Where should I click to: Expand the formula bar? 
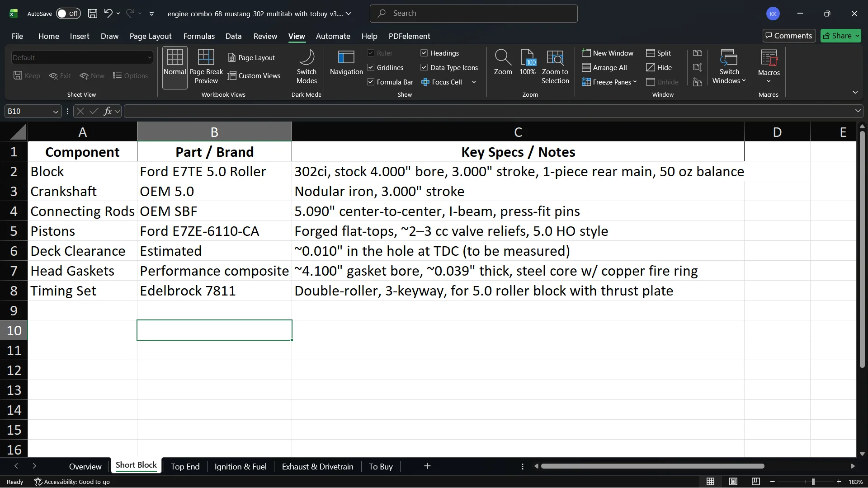pos(858,111)
